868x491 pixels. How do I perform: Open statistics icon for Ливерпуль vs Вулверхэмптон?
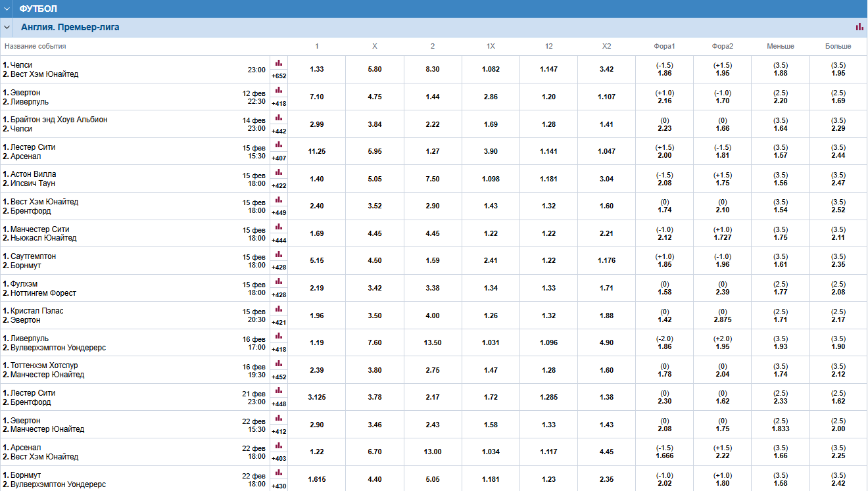[279, 337]
